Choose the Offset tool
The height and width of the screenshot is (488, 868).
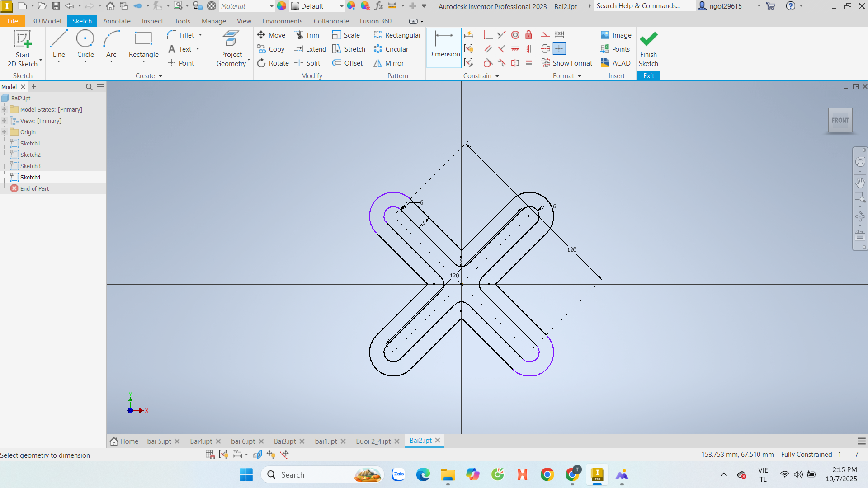[x=347, y=63]
